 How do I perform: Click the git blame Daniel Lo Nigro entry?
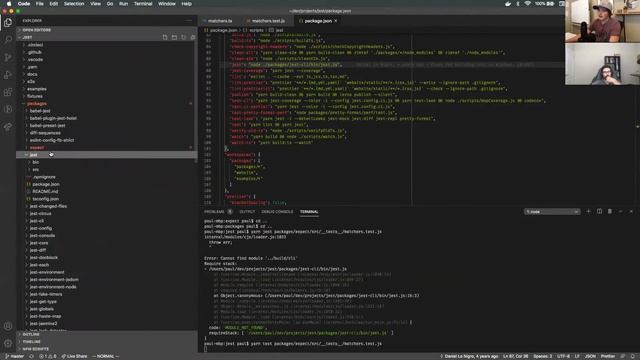[469, 356]
